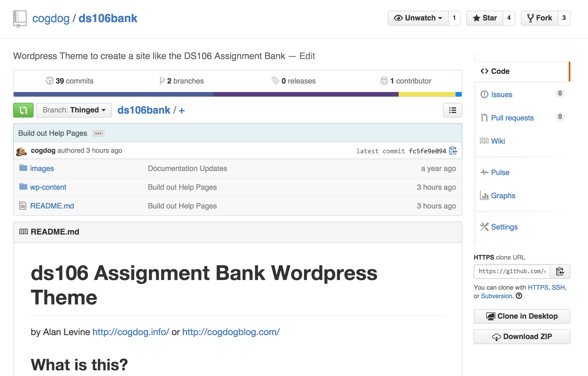This screenshot has height=376, width=588.
Task: Open repository Settings
Action: (504, 227)
